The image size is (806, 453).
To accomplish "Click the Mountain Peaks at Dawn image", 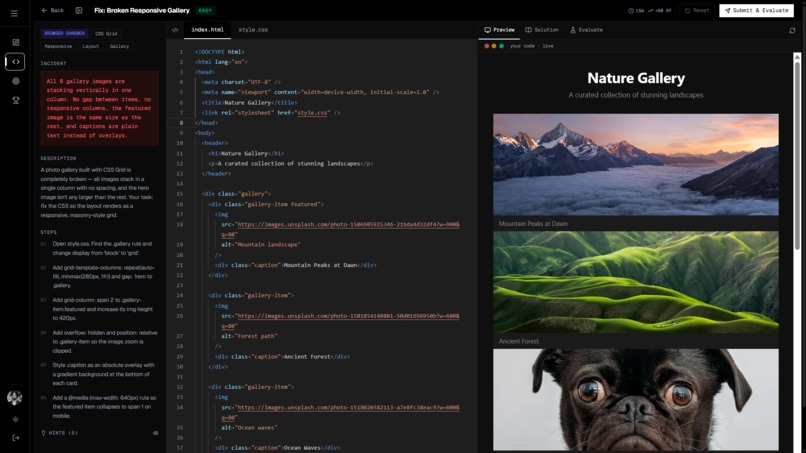I will click(x=636, y=165).
